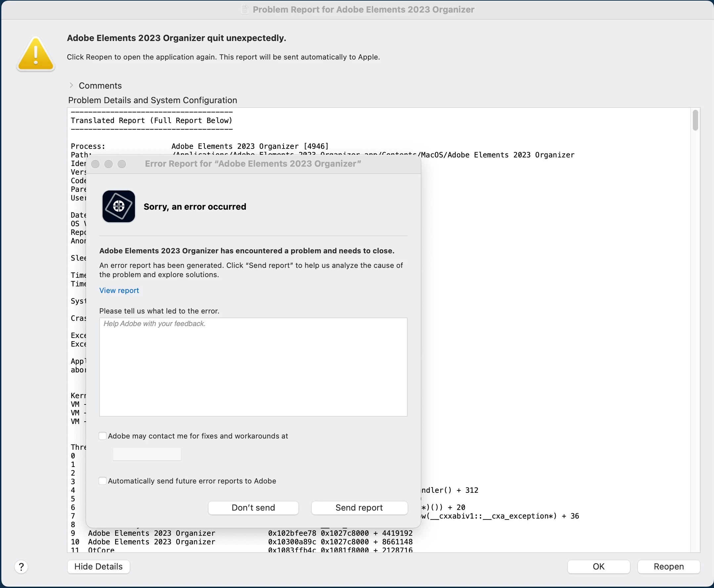Click the yellow warning triangle icon
Image resolution: width=714 pixels, height=588 pixels.
(x=36, y=54)
